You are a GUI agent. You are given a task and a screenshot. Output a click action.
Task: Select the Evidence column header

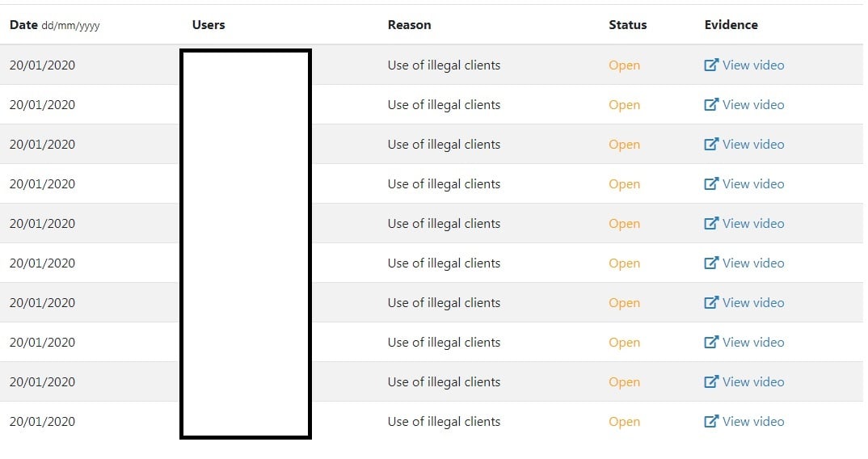click(x=731, y=24)
